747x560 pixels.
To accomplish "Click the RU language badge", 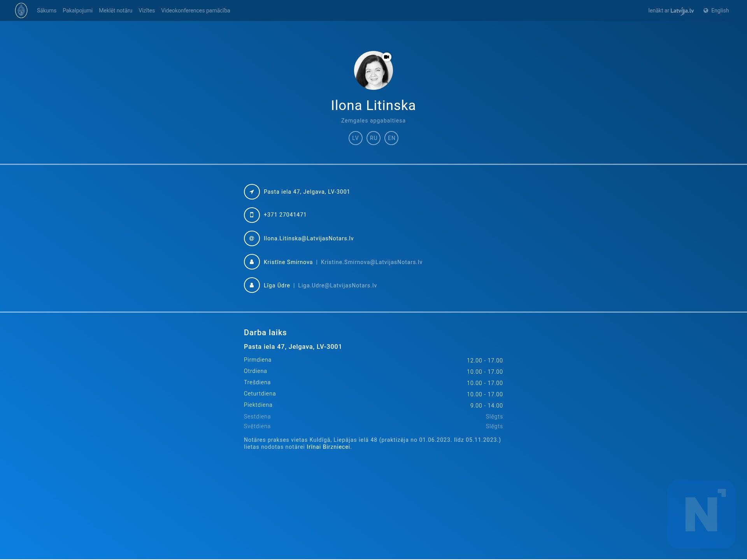I will pyautogui.click(x=373, y=138).
